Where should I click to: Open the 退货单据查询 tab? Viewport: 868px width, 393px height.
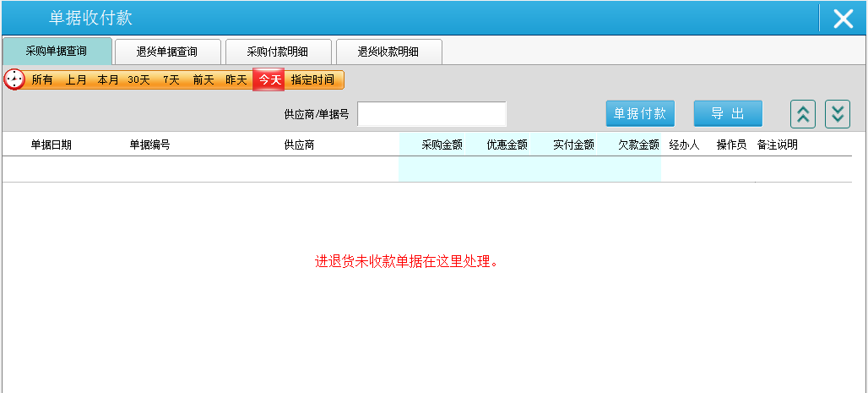pos(167,52)
